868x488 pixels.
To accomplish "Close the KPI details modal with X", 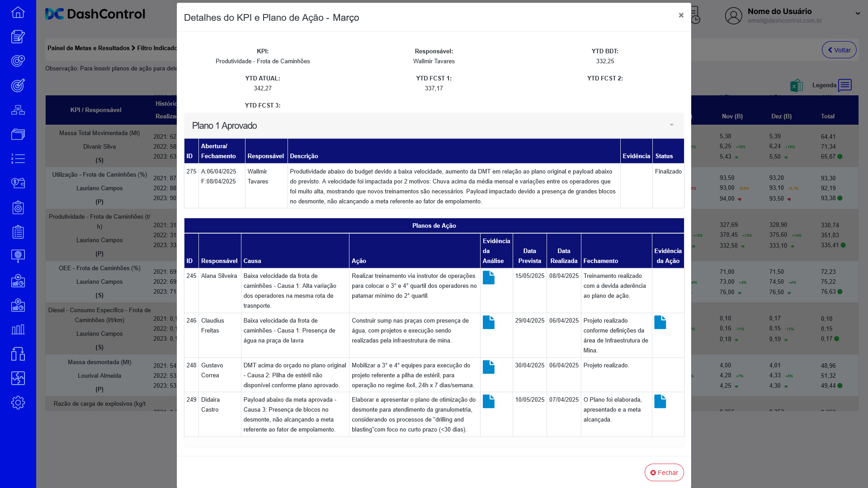I will [681, 15].
